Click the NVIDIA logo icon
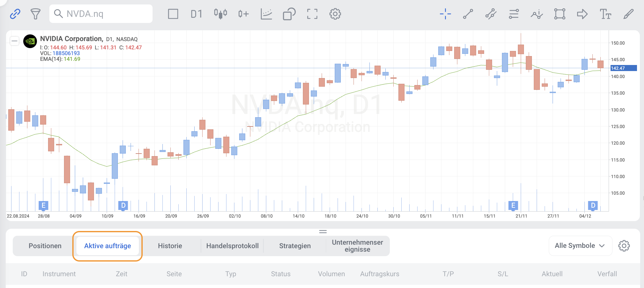 pyautogui.click(x=30, y=41)
